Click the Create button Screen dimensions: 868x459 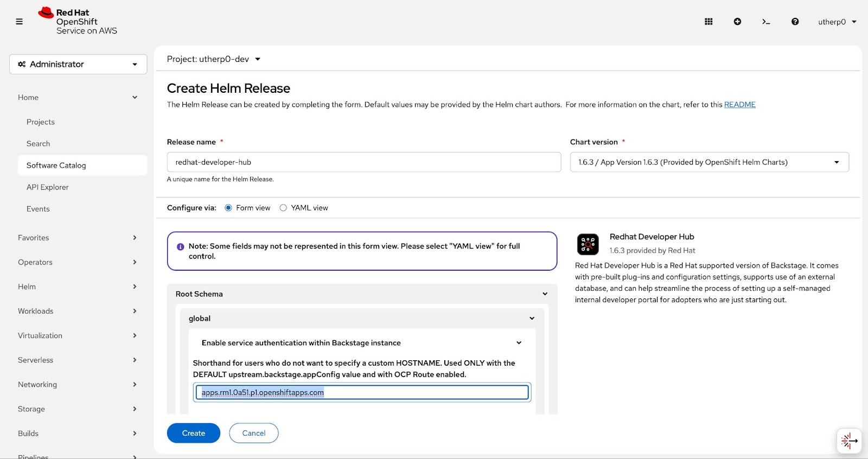pos(193,433)
